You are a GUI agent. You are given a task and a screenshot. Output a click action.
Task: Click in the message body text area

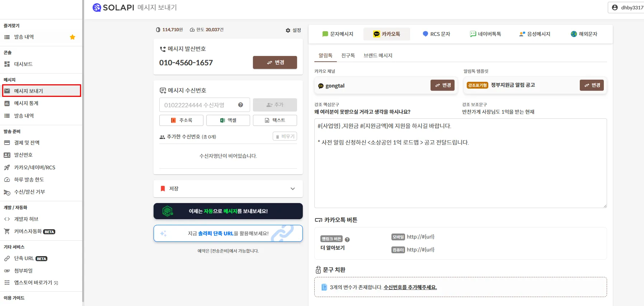pos(461,163)
